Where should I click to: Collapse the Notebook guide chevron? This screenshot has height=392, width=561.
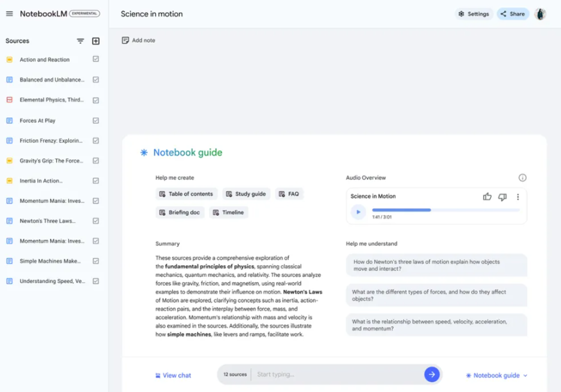click(526, 376)
